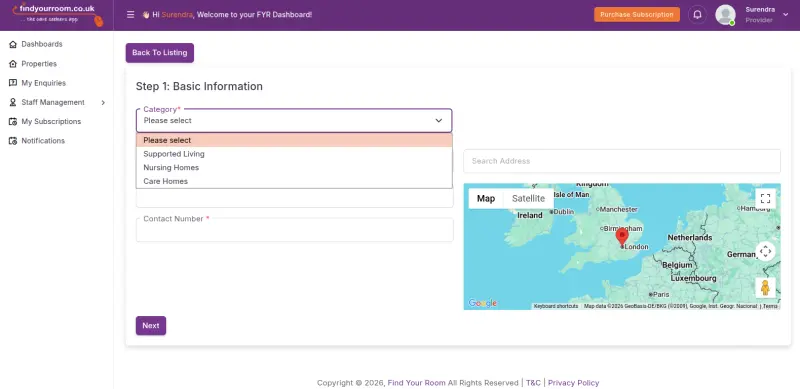Click the findyourroom.co.uk logo
Screen dimensions: 800x389
coord(57,14)
